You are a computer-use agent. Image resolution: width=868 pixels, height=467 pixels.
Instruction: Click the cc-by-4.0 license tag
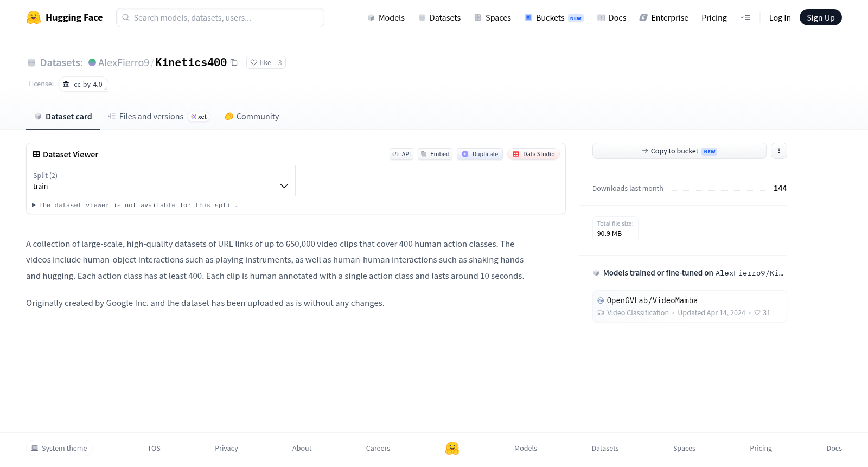click(83, 84)
